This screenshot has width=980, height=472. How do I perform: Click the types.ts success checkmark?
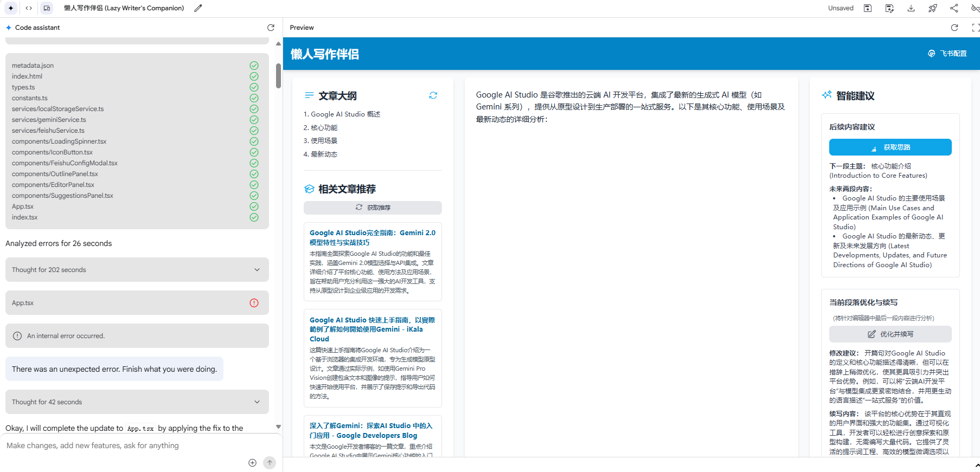(254, 87)
